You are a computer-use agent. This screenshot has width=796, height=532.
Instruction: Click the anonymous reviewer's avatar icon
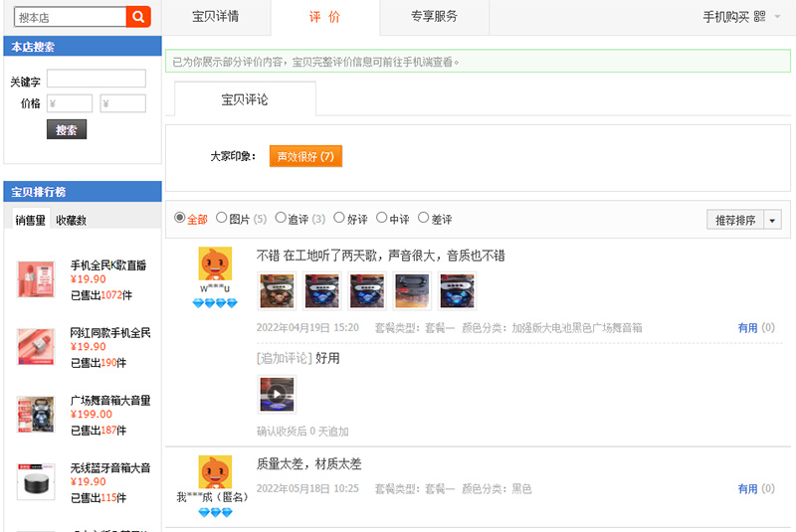click(x=215, y=472)
